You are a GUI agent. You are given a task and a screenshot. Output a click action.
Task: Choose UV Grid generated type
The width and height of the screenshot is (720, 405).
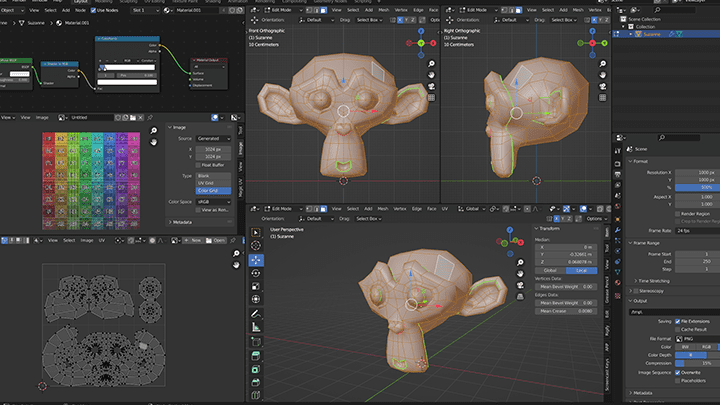click(x=213, y=183)
